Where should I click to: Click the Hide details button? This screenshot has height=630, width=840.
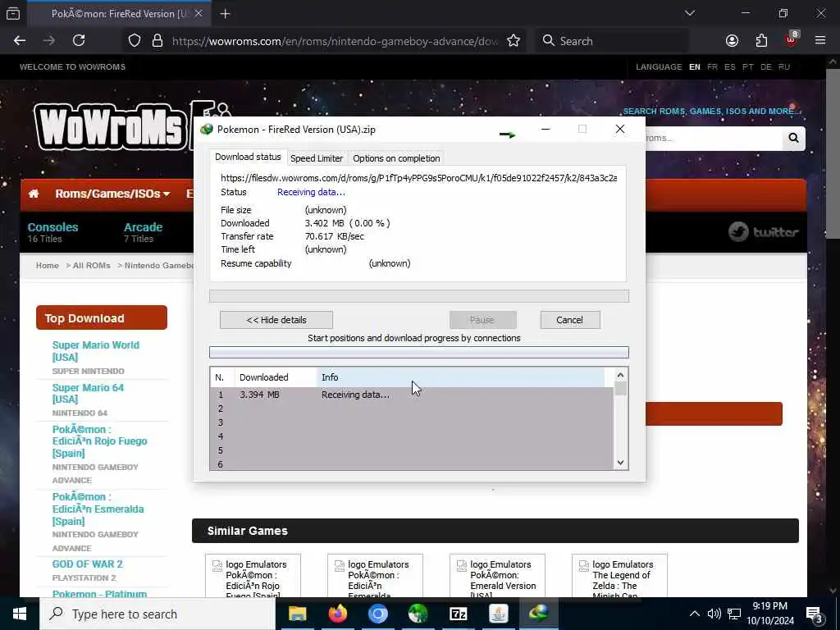[276, 320]
